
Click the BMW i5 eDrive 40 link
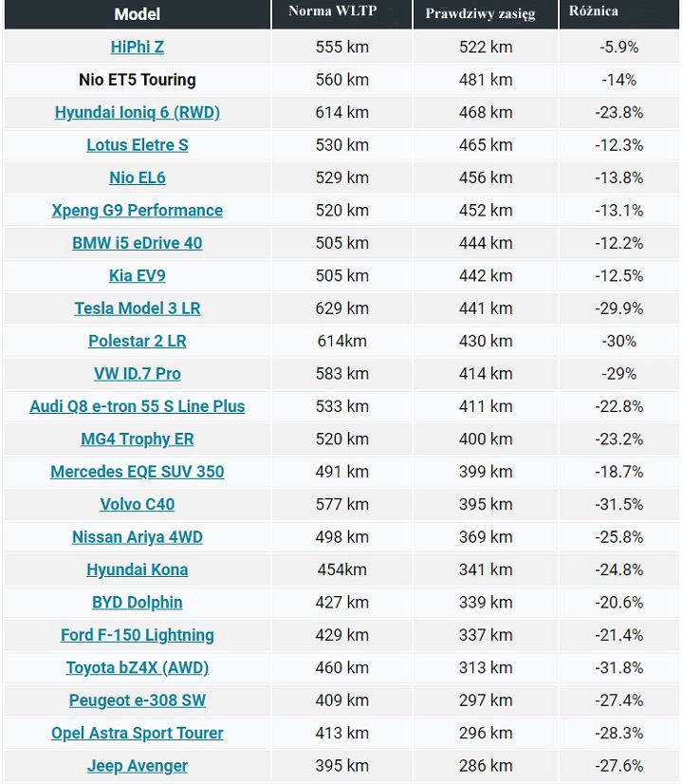click(137, 243)
